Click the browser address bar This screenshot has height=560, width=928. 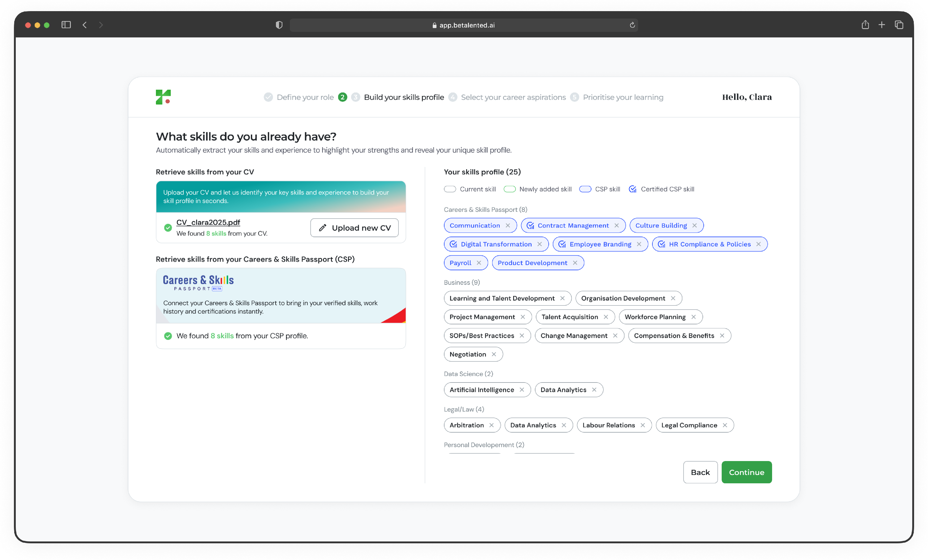463,25
